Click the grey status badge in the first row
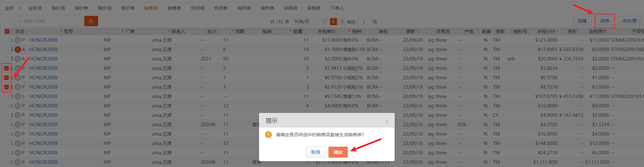The height and width of the screenshot is (167, 644). 18,40
